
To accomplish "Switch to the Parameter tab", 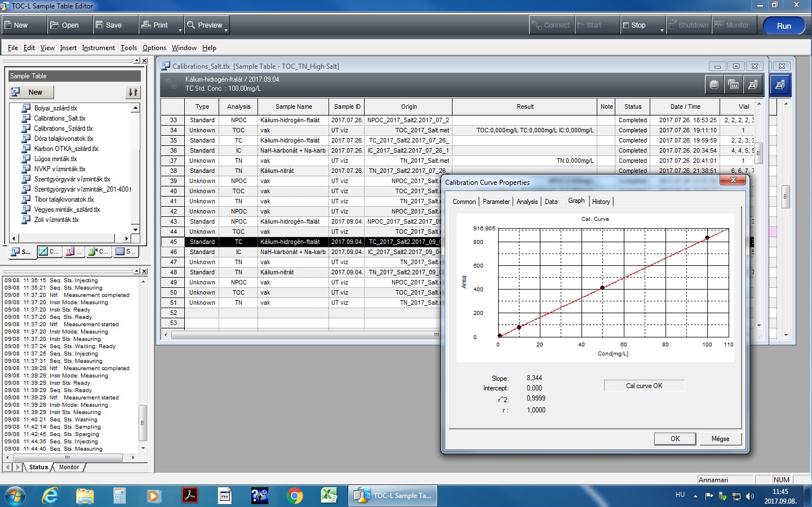I will [496, 202].
